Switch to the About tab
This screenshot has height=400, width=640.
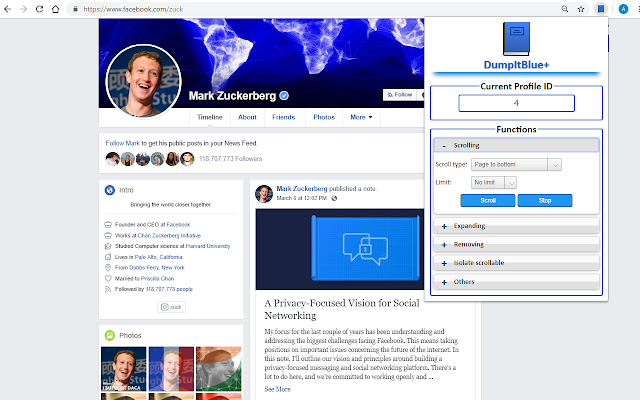247,117
